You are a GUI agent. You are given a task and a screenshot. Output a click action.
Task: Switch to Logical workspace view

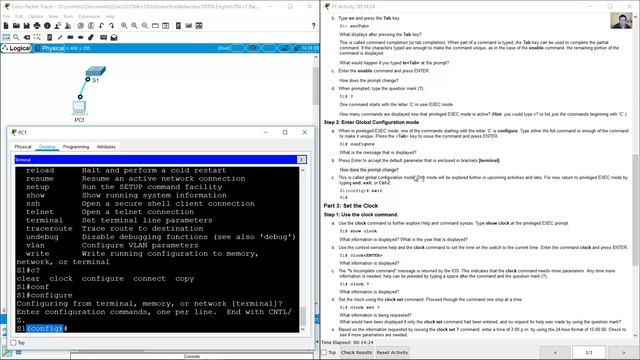coord(16,48)
